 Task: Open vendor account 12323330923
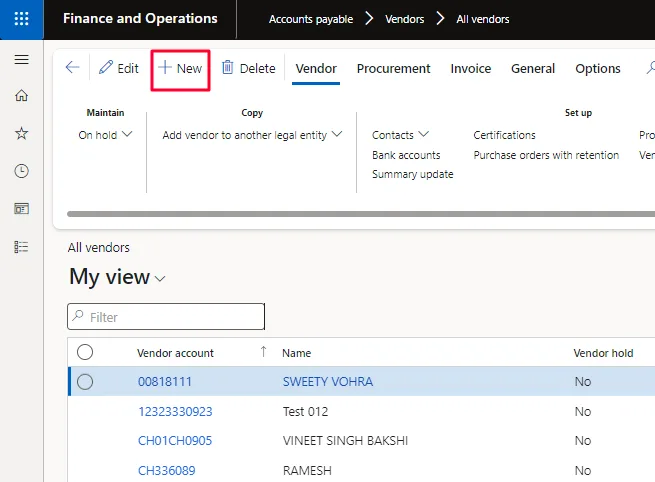point(175,412)
